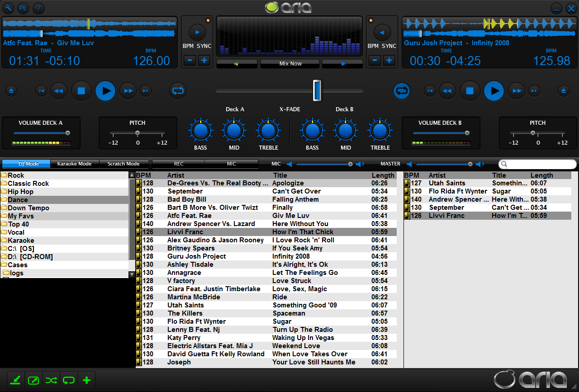Click the Volume Deck A slider

pyautogui.click(x=41, y=133)
